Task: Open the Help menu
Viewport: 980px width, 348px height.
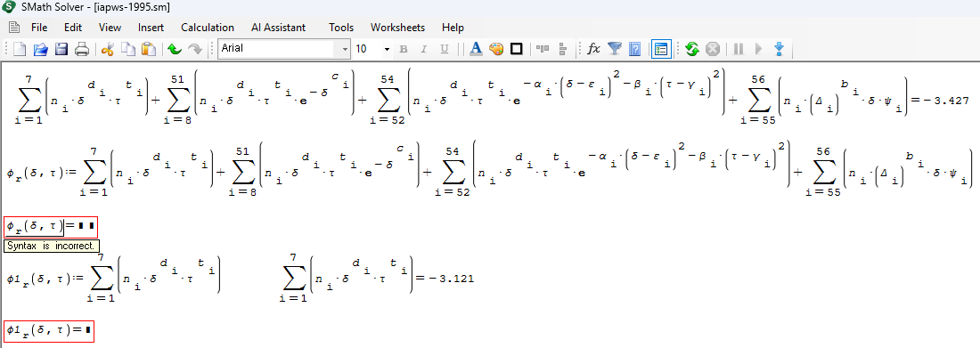Action: [x=453, y=28]
